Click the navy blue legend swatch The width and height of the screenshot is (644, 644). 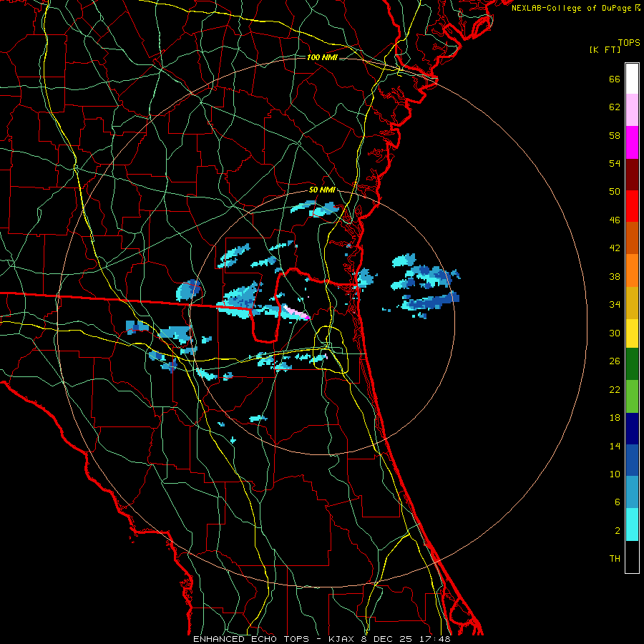(x=632, y=429)
